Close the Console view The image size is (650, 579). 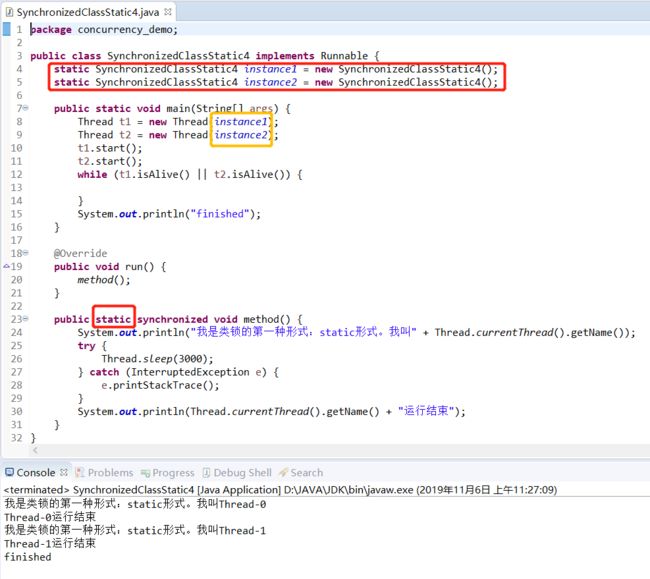[x=64, y=472]
